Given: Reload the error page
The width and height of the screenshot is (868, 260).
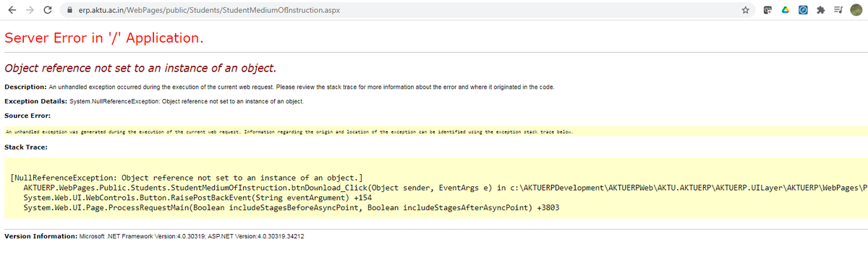Looking at the screenshot, I should [48, 10].
